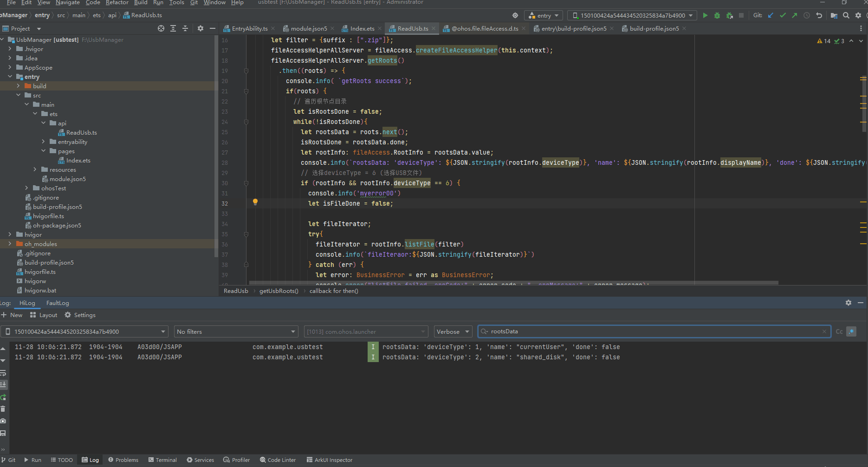Image resolution: width=868 pixels, height=467 pixels.
Task: Open the ArkUI Inspector tool window
Action: coord(330,460)
